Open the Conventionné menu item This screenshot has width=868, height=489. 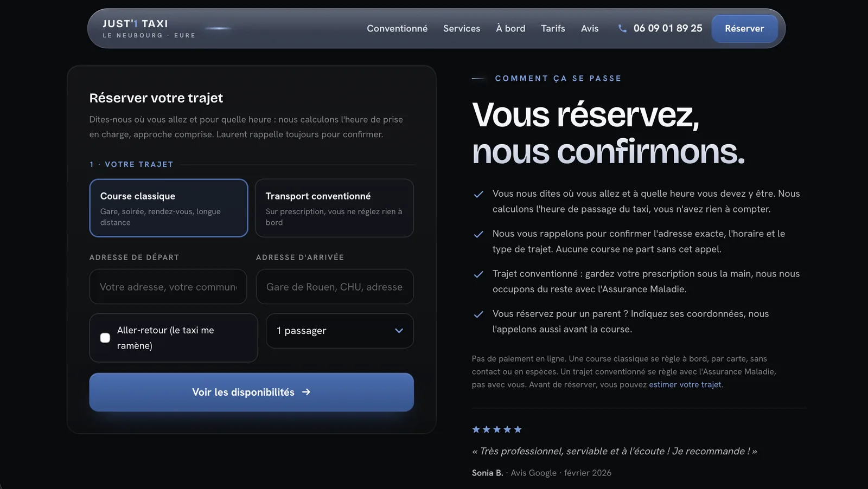tap(397, 28)
